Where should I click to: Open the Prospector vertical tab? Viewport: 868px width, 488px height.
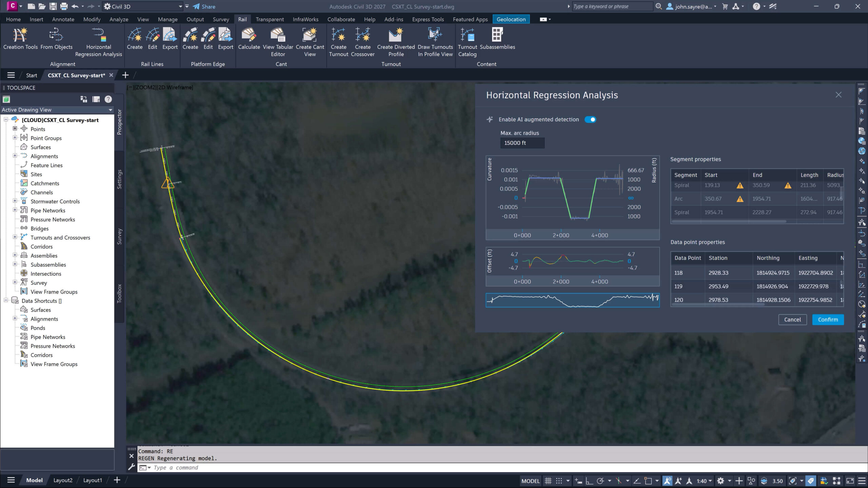[119, 122]
